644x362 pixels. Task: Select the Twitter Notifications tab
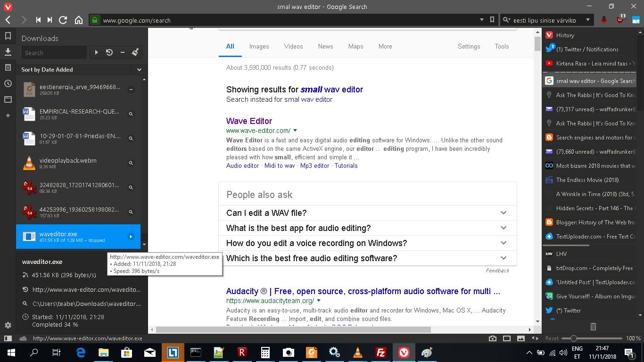point(587,49)
